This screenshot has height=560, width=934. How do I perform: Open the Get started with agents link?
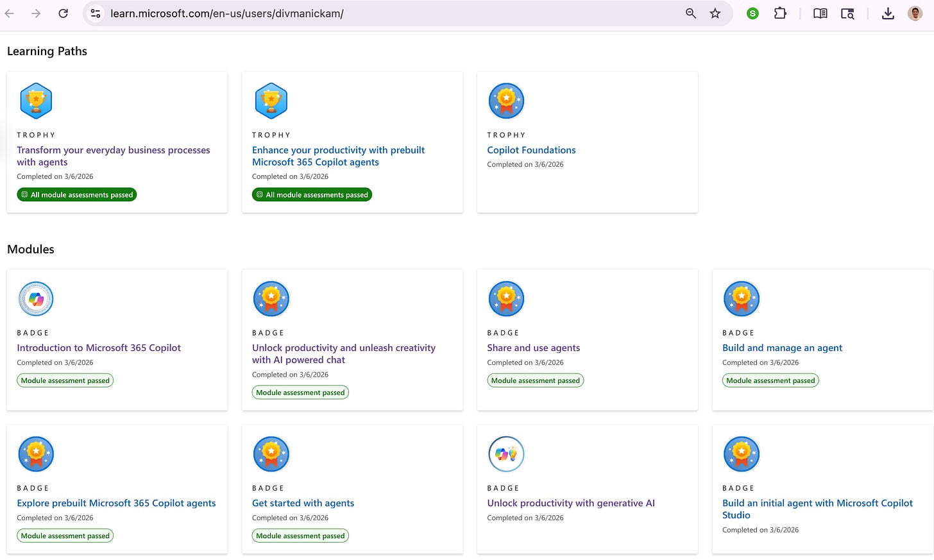pos(303,503)
